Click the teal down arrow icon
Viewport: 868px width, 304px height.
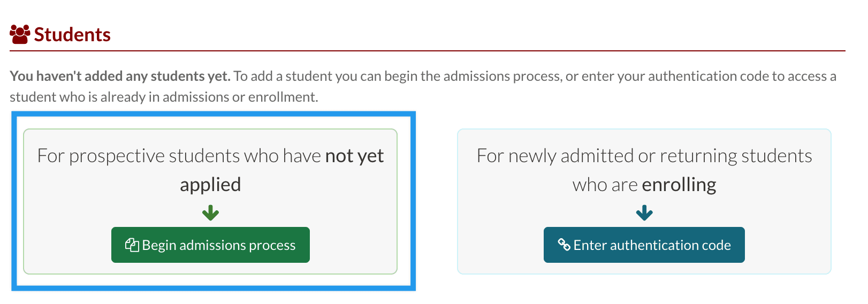click(644, 213)
